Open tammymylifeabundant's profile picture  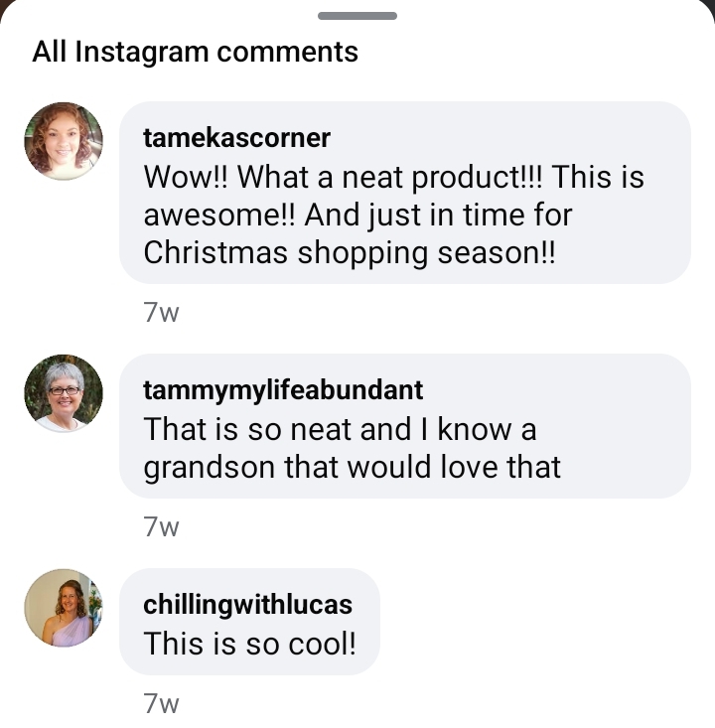pyautogui.click(x=64, y=393)
